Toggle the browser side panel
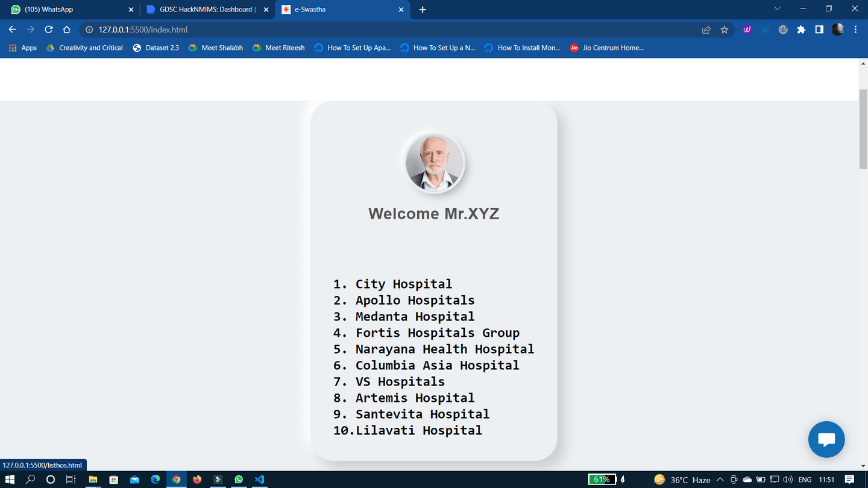This screenshot has width=868, height=488. (819, 30)
